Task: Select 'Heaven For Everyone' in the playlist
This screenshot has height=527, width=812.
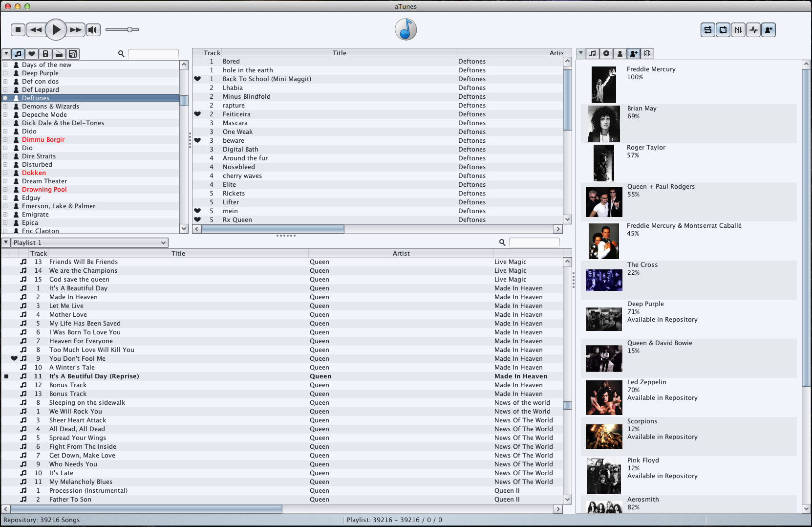Action: pos(282,341)
